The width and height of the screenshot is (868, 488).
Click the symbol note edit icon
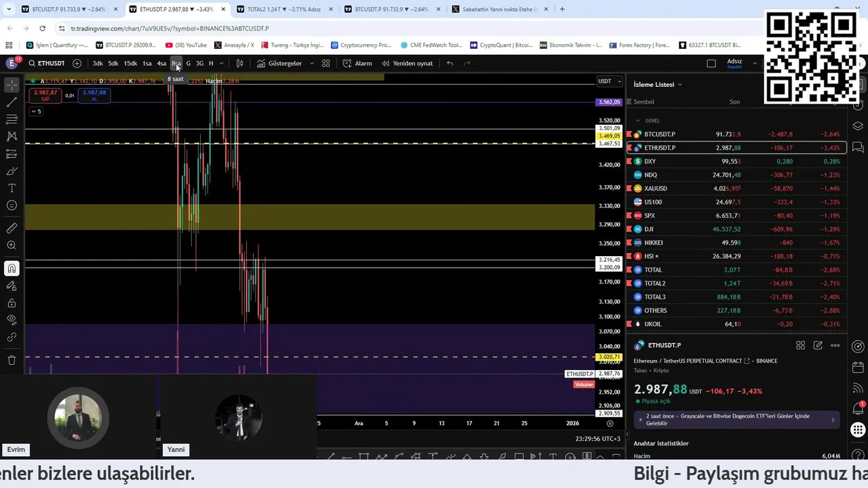(x=818, y=345)
